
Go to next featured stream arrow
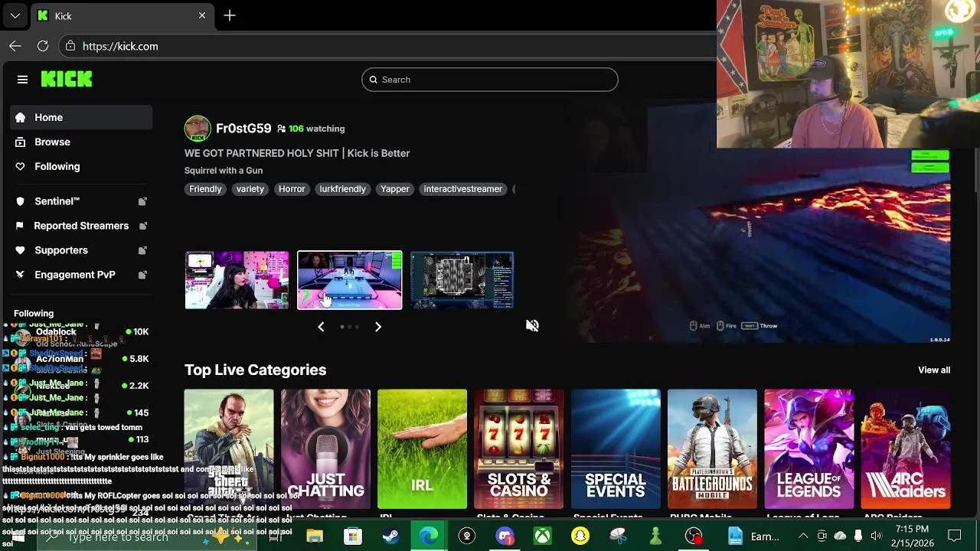click(377, 327)
